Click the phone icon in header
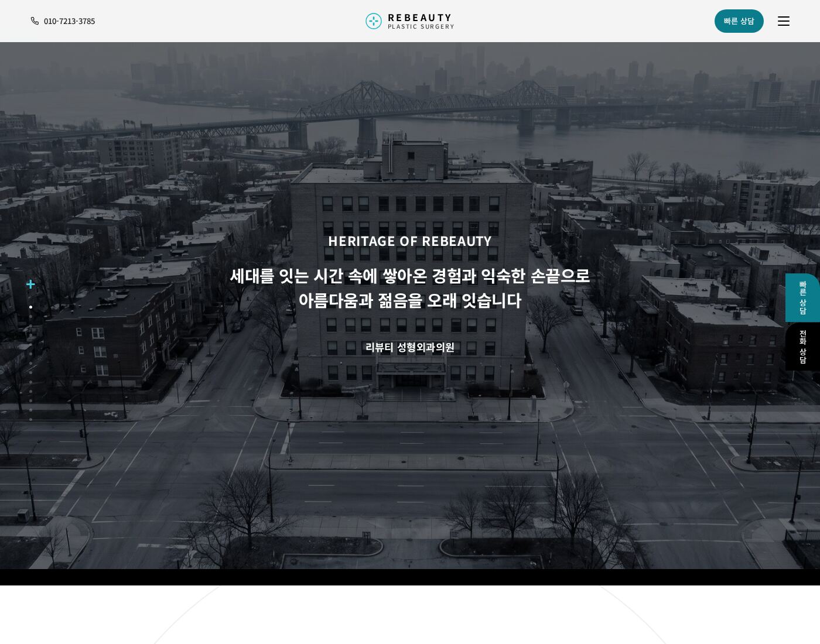 pyautogui.click(x=35, y=21)
